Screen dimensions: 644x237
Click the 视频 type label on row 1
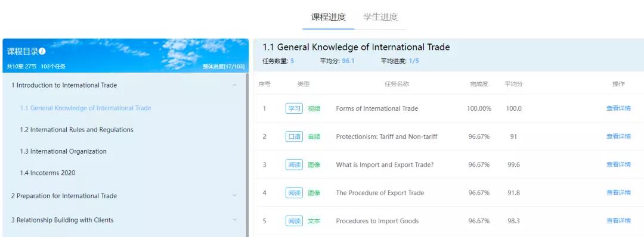tap(314, 108)
